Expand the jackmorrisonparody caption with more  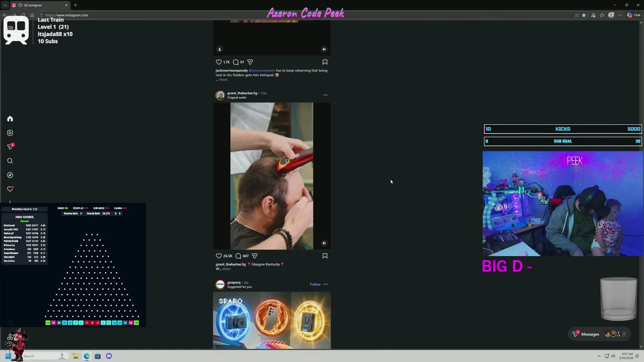tap(222, 79)
